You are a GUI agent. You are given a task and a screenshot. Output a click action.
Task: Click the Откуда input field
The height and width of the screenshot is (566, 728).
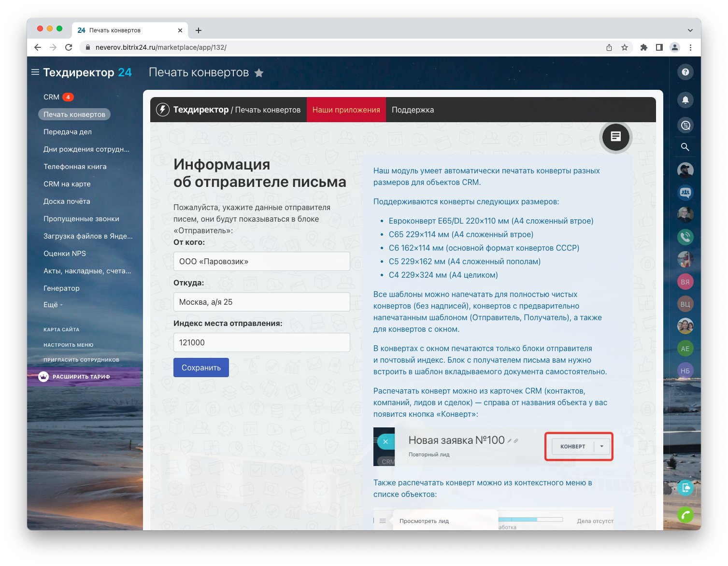(262, 302)
